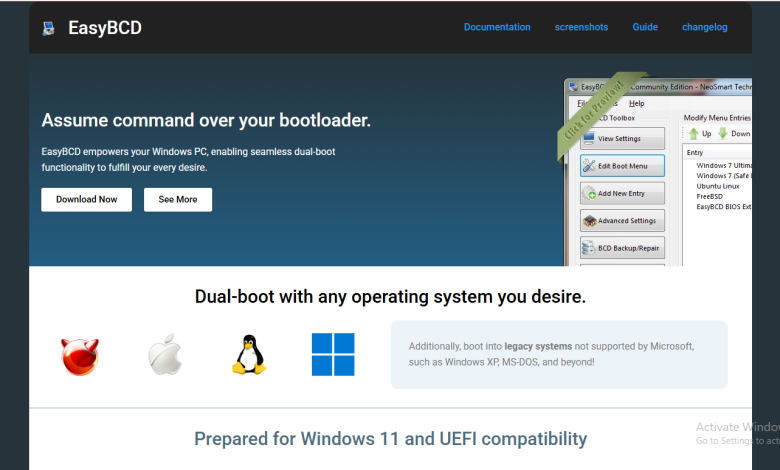Click the Entry column header in preview

pos(694,153)
